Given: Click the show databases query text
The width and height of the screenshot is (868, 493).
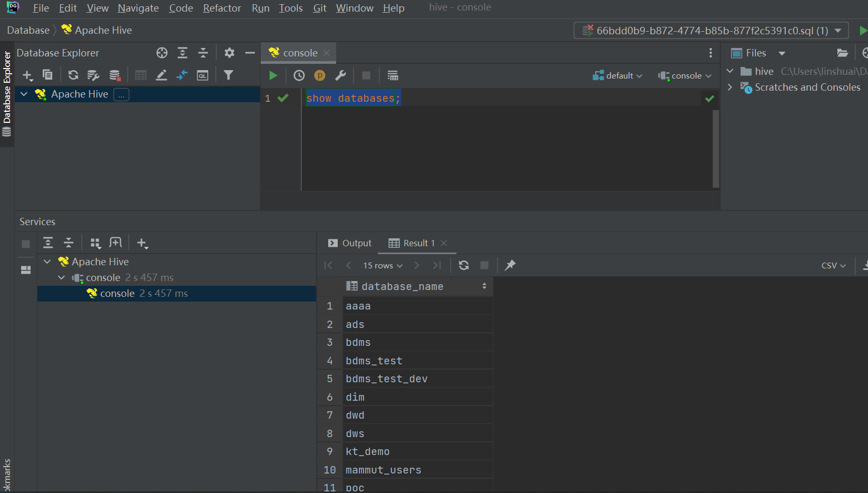Looking at the screenshot, I should point(353,98).
